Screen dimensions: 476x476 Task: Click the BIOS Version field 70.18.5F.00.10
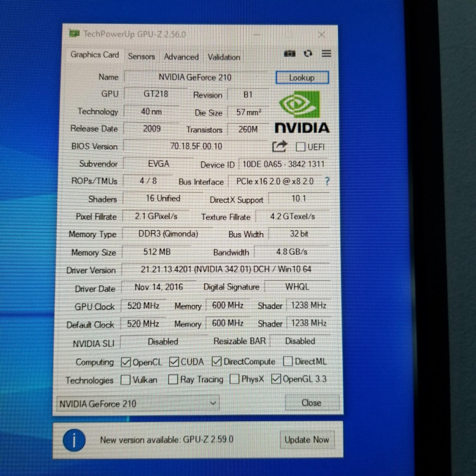(196, 146)
